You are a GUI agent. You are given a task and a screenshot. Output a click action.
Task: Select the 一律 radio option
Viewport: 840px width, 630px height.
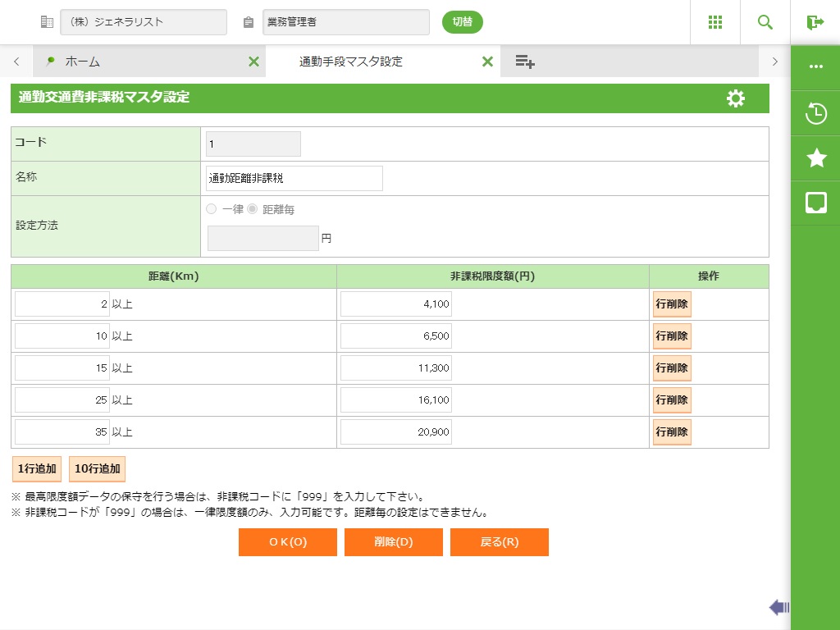point(212,209)
